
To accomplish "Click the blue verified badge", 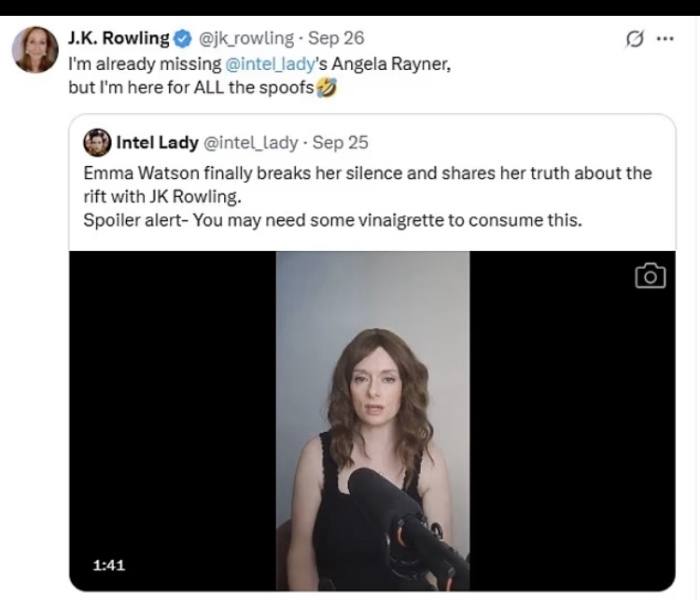I will click(x=182, y=40).
